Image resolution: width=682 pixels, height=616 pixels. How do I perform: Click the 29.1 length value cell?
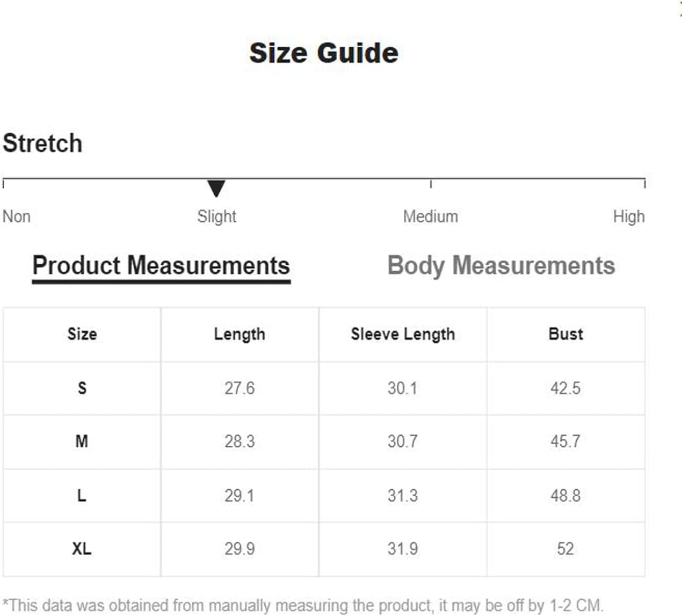[x=240, y=495]
